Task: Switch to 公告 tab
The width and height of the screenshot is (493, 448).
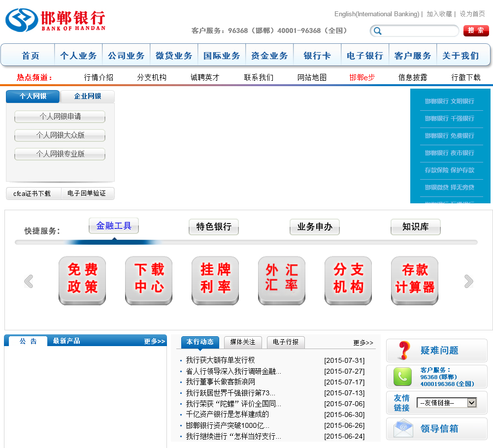Action: pyautogui.click(x=28, y=341)
